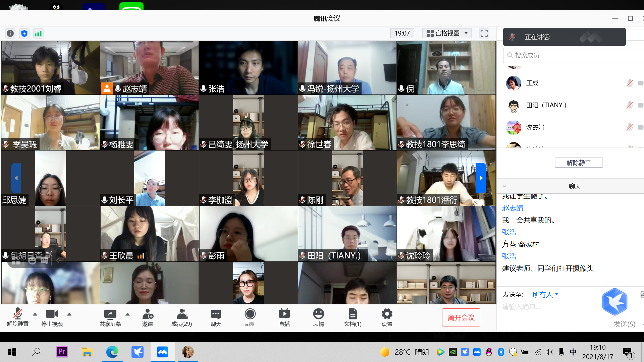
Task: Open the Members 成员(29) panel
Action: coord(181,317)
